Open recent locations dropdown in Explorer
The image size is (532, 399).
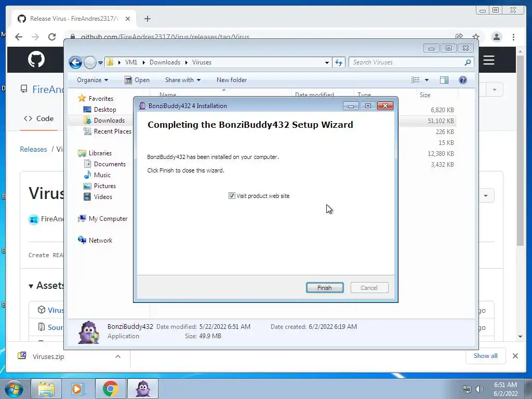[100, 63]
